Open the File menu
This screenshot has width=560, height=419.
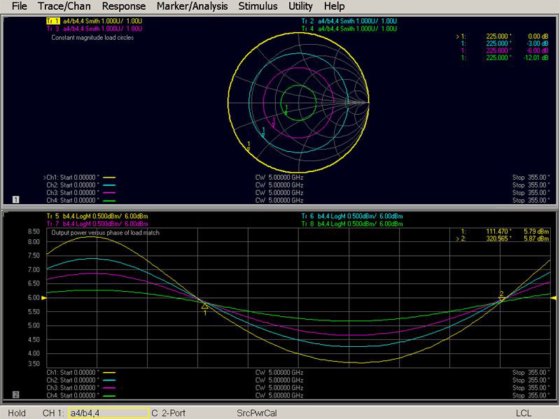[19, 6]
